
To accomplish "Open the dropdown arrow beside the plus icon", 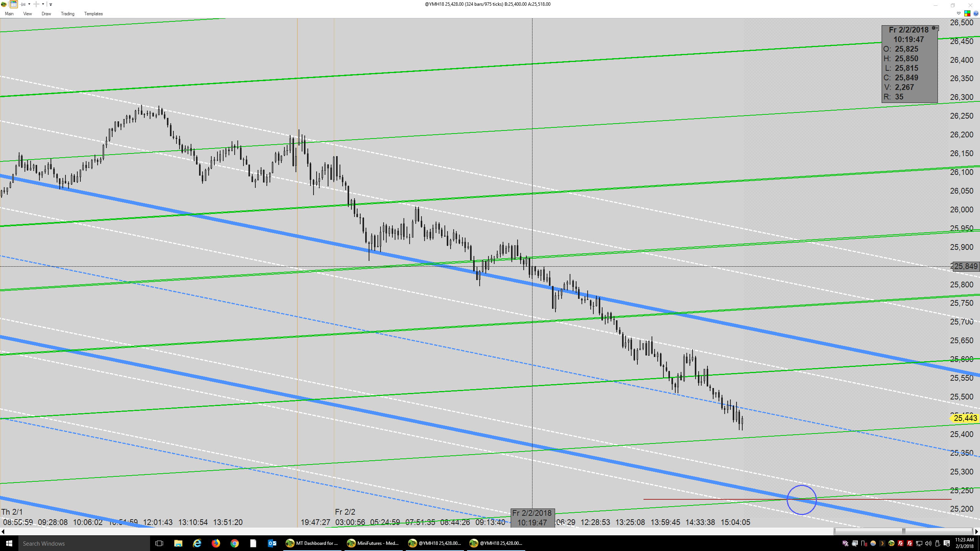I will pyautogui.click(x=43, y=4).
